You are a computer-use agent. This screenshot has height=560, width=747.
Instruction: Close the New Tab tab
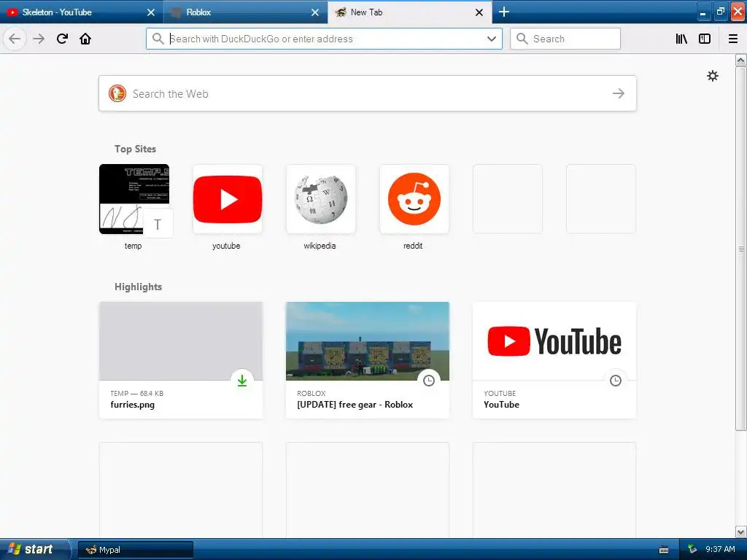pos(479,12)
